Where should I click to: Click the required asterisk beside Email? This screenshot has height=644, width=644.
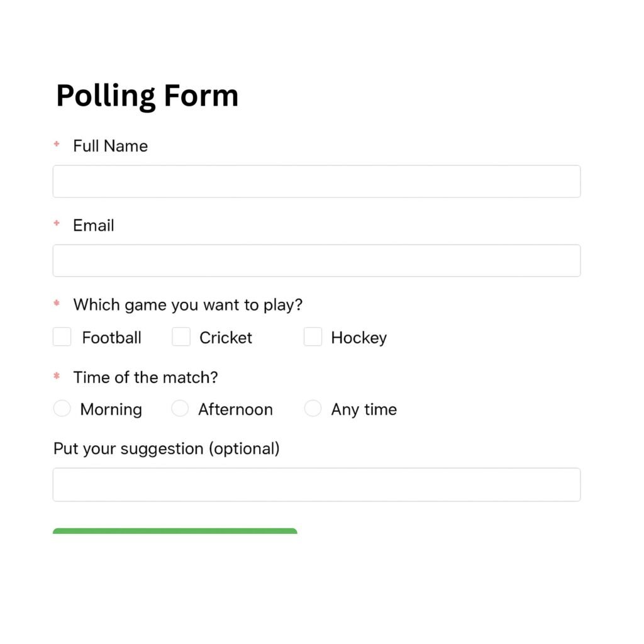(x=55, y=223)
